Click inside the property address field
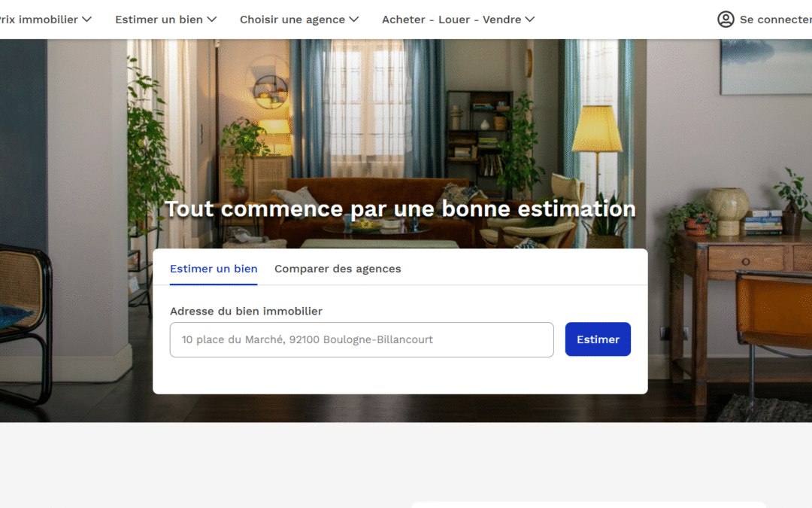Screen dimensions: 812x508 pyautogui.click(x=362, y=339)
